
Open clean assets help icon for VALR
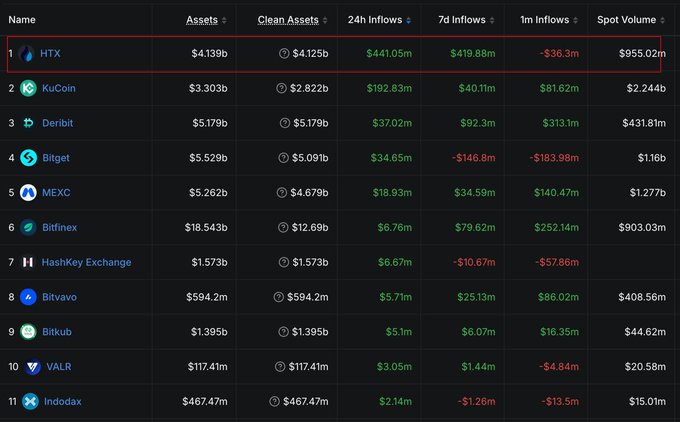(x=280, y=367)
